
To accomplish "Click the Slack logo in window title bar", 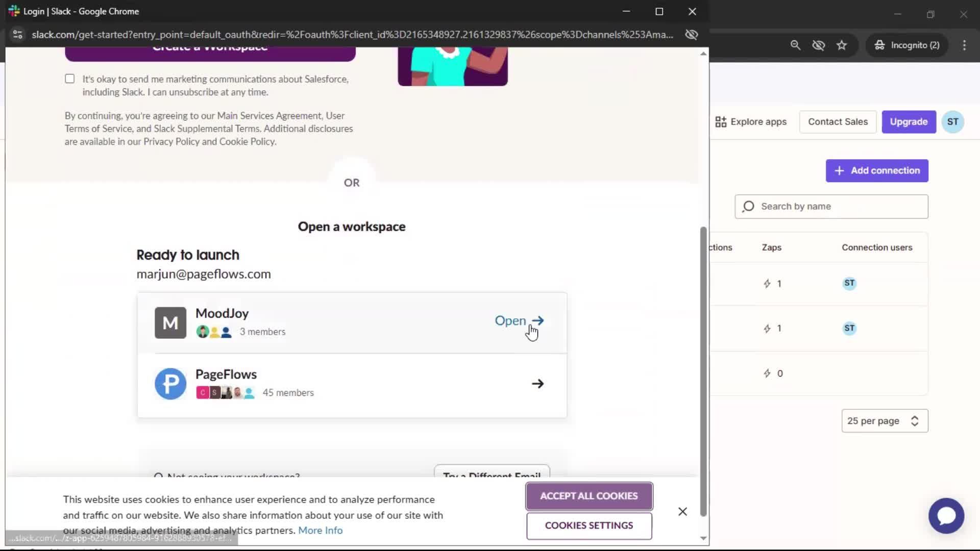I will point(14,11).
